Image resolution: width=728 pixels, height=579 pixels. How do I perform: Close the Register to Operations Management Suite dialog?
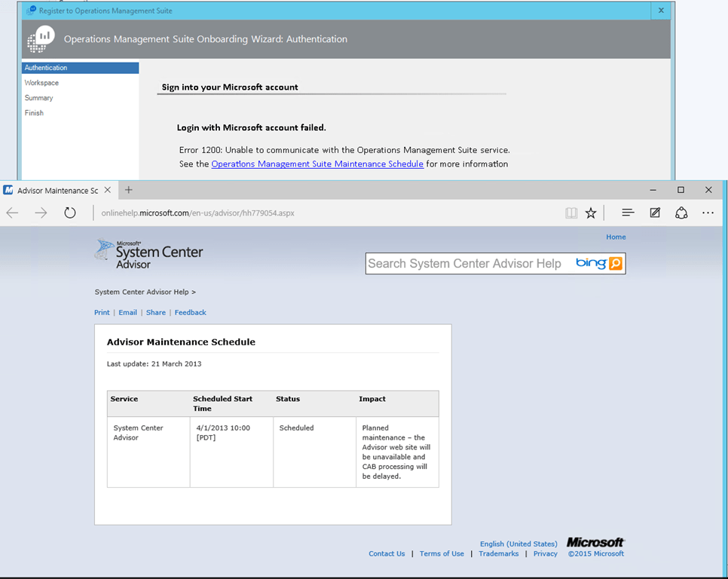click(661, 11)
